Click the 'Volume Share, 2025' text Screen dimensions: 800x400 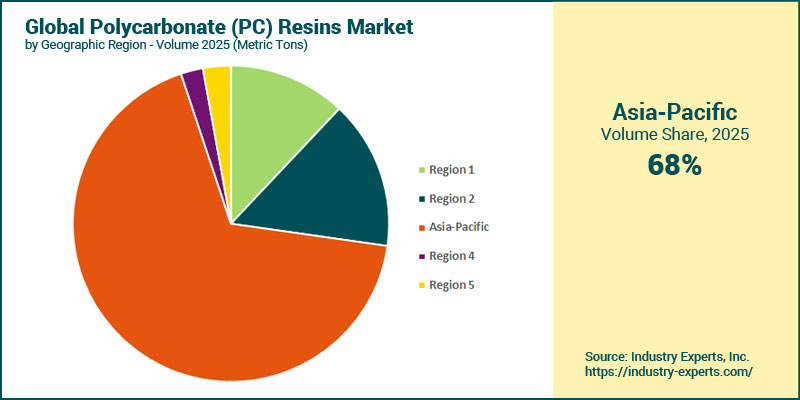674,134
